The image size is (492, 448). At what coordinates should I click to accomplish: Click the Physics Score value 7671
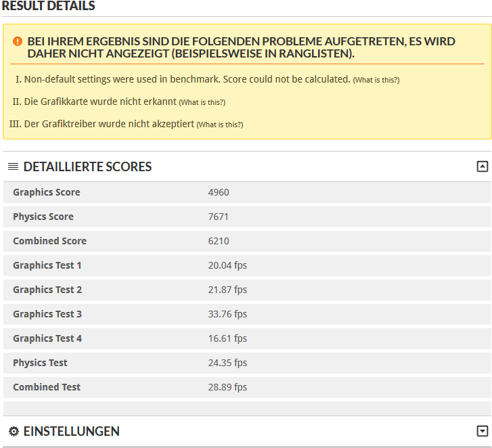click(219, 217)
